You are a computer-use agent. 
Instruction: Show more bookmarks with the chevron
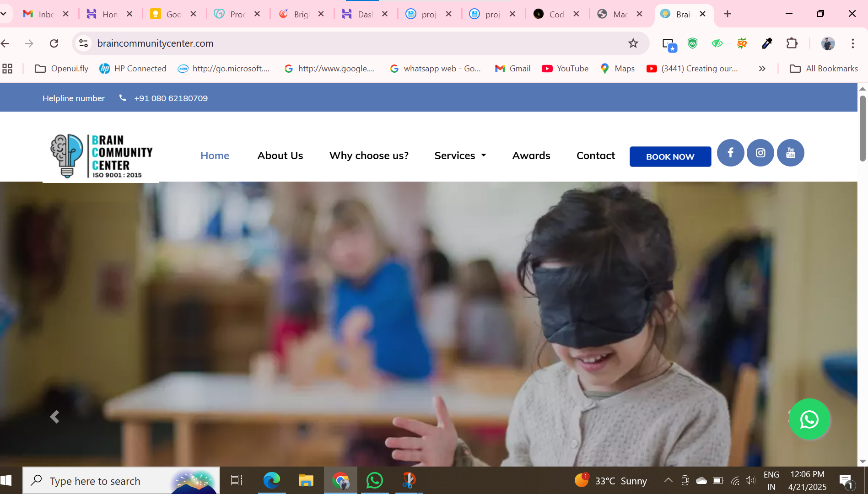762,69
